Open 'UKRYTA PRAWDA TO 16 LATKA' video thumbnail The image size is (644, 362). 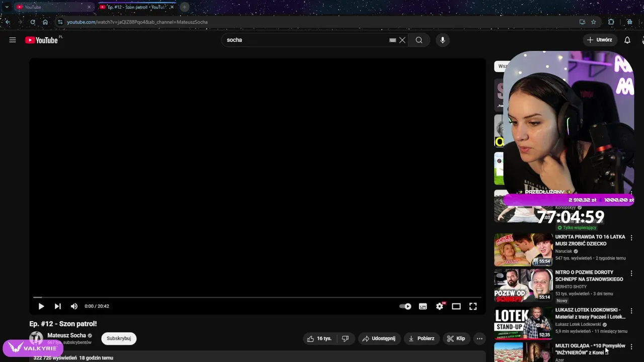[x=523, y=249]
